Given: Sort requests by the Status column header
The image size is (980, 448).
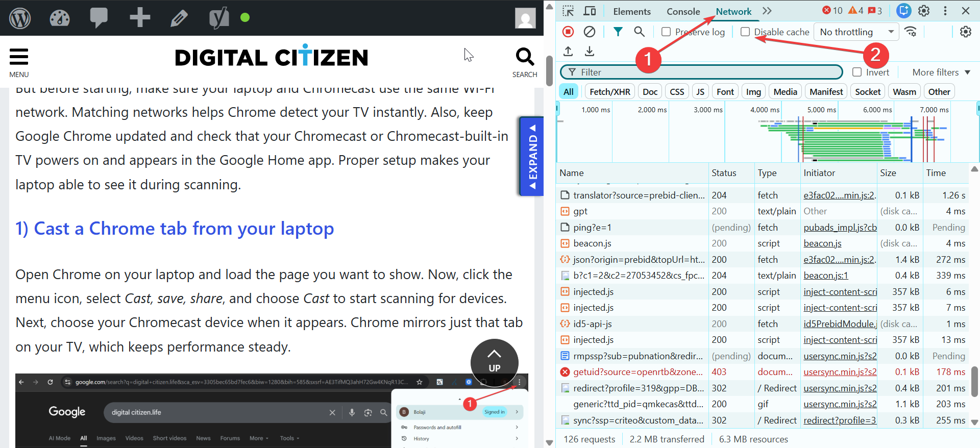Looking at the screenshot, I should pos(731,173).
